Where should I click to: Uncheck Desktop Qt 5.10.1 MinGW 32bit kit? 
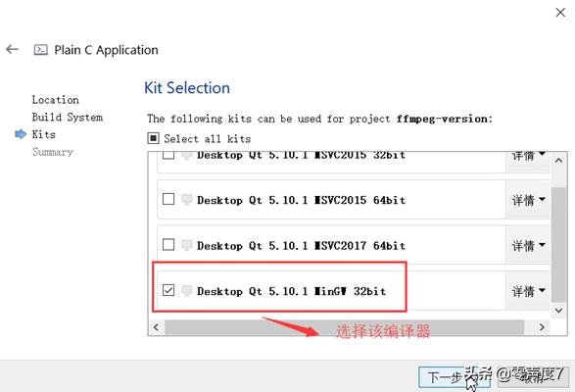pos(168,290)
